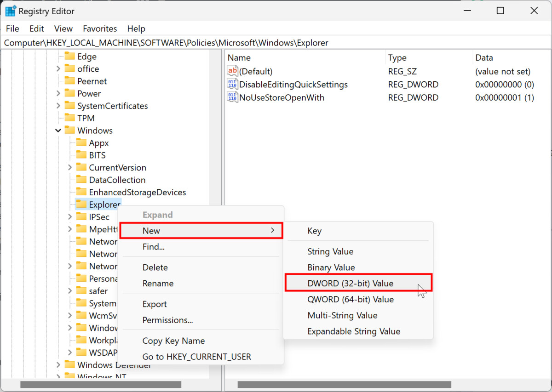This screenshot has width=552, height=392.
Task: Expand the office key chevron
Action: pyautogui.click(x=58, y=68)
